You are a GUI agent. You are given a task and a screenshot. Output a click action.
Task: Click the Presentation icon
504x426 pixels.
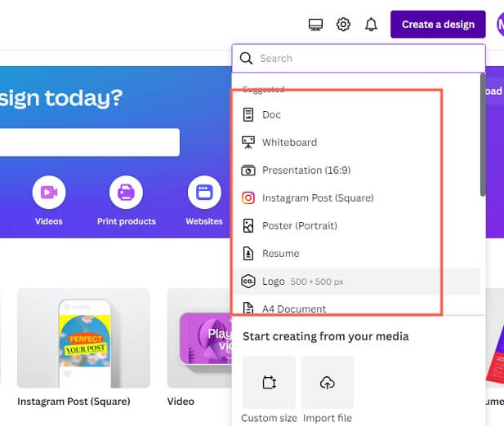pyautogui.click(x=248, y=170)
